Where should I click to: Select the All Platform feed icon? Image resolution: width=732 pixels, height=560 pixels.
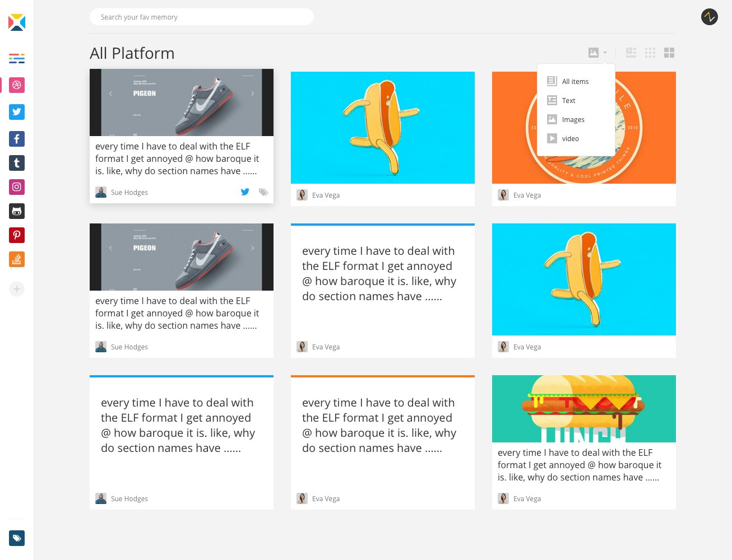(x=17, y=58)
